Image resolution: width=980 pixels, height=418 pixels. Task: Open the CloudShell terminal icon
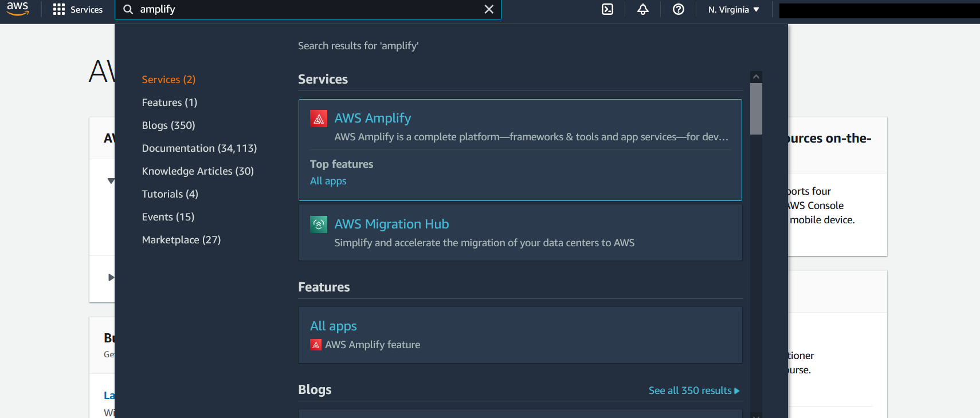pos(607,10)
